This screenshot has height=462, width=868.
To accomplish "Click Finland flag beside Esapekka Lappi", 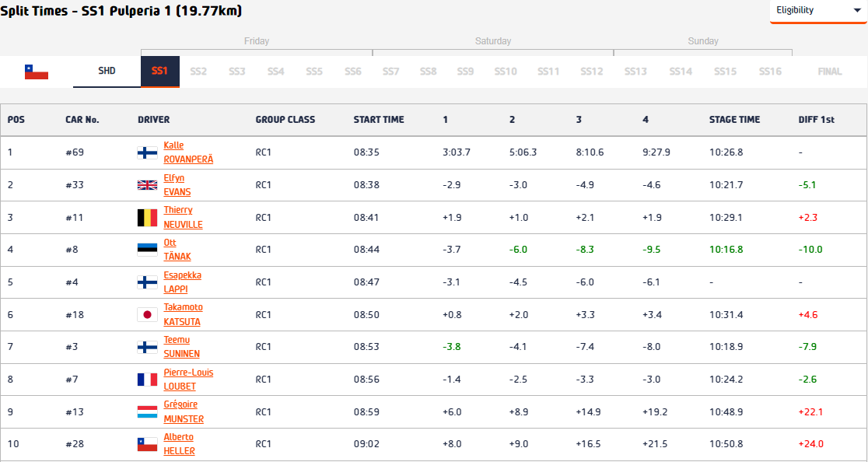I will [x=147, y=282].
